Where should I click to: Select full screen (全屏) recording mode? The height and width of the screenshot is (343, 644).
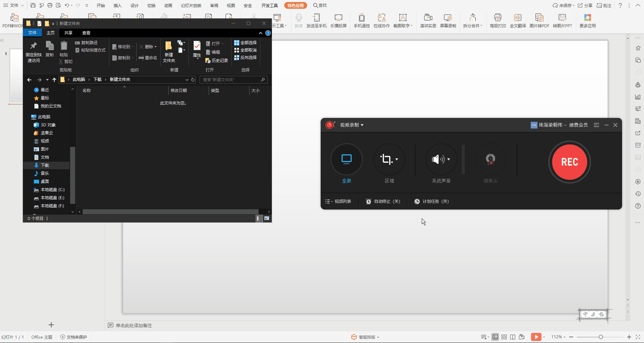click(x=347, y=159)
